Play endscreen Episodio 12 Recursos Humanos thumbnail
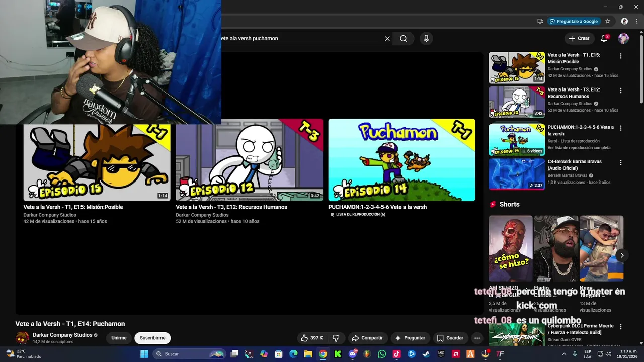Viewport: 644px width, 362px height. [249, 160]
